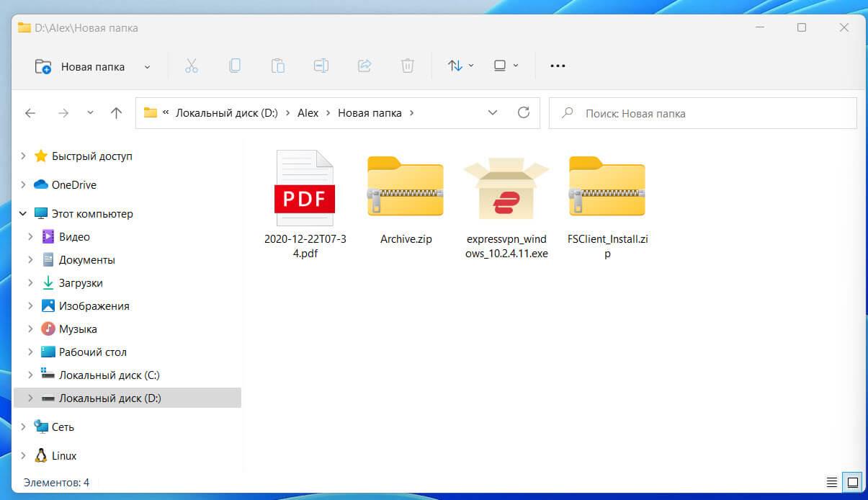Screen dimensions: 868x500
Task: Expand the chevron after Новая папка breadcrumb
Action: (411, 113)
